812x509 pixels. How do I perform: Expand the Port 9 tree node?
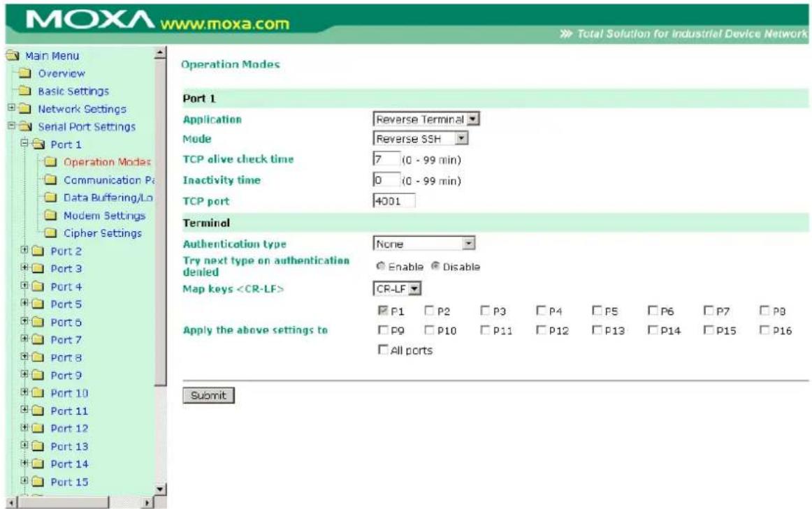pyautogui.click(x=24, y=374)
